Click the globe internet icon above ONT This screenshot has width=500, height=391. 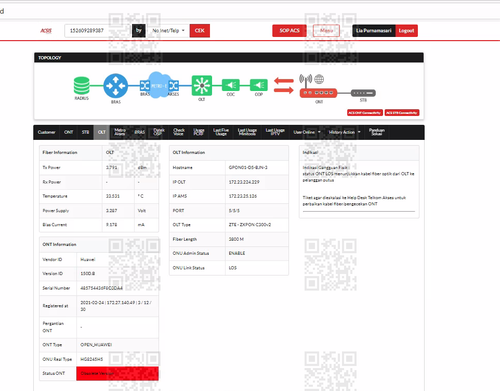319,79
